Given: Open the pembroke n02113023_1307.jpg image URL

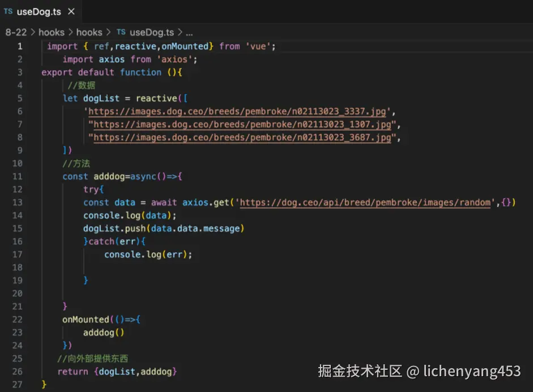Looking at the screenshot, I should (242, 125).
